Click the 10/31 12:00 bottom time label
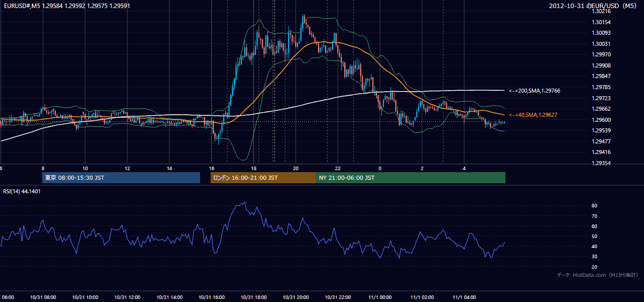644x302 pixels. pyautogui.click(x=127, y=297)
